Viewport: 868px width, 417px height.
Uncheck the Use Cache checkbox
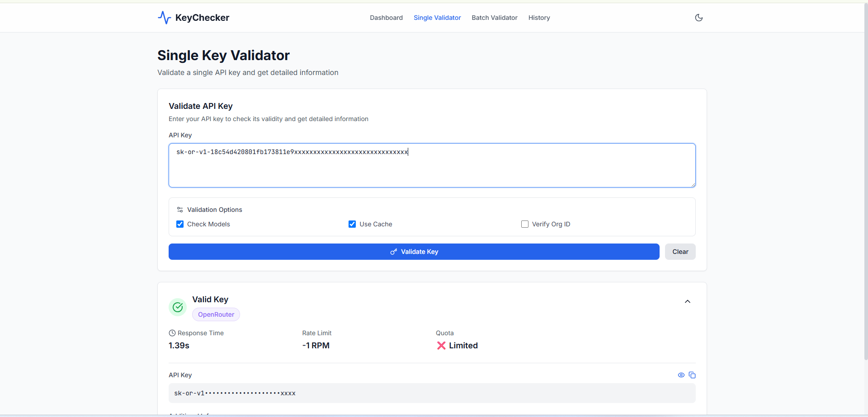click(x=352, y=224)
